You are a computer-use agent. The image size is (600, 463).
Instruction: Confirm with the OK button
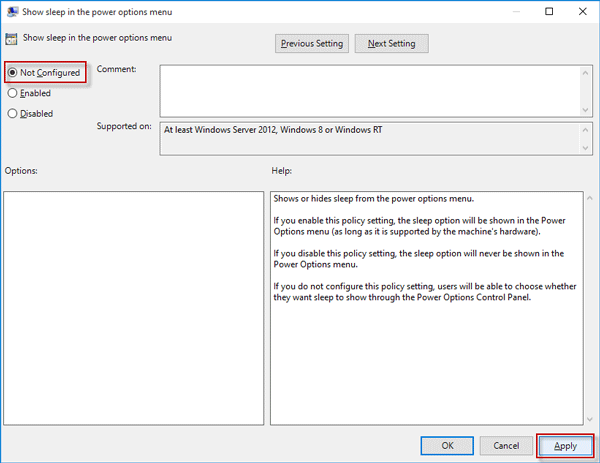coord(447,446)
